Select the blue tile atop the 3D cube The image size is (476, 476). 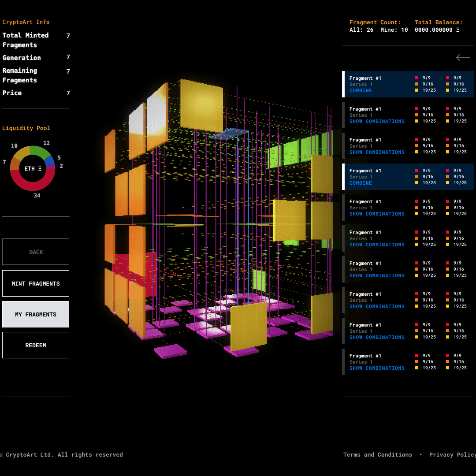[x=229, y=133]
